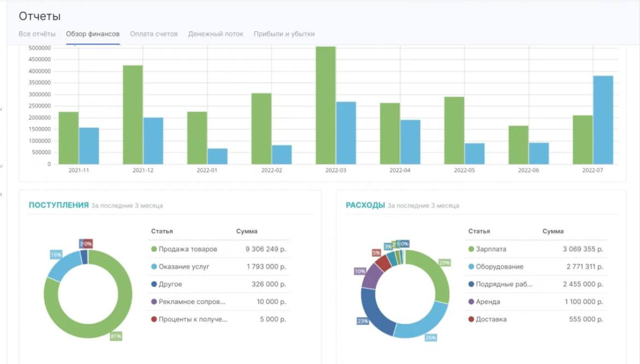Toggle the Оказание услуг legend entry
The width and height of the screenshot is (640, 364).
(184, 267)
